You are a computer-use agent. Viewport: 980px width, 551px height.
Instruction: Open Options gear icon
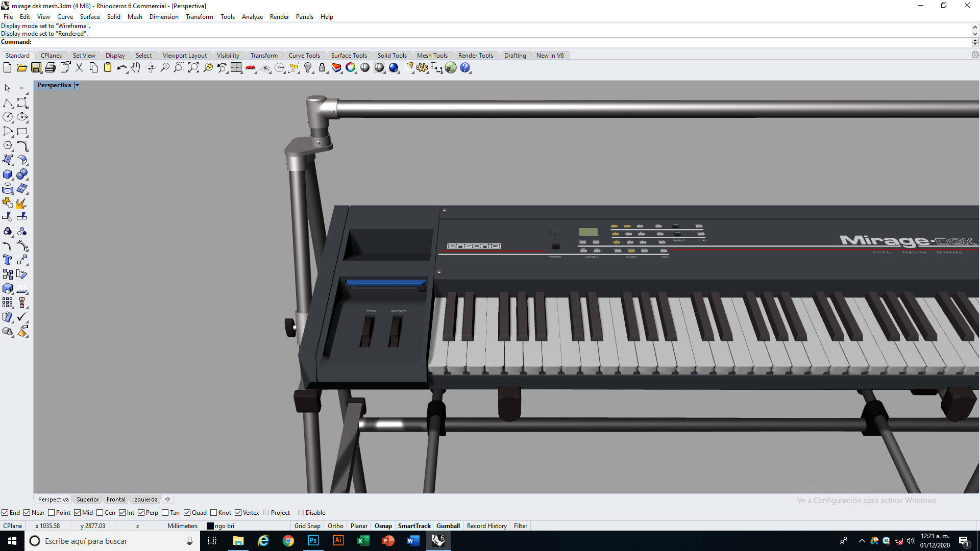click(422, 67)
